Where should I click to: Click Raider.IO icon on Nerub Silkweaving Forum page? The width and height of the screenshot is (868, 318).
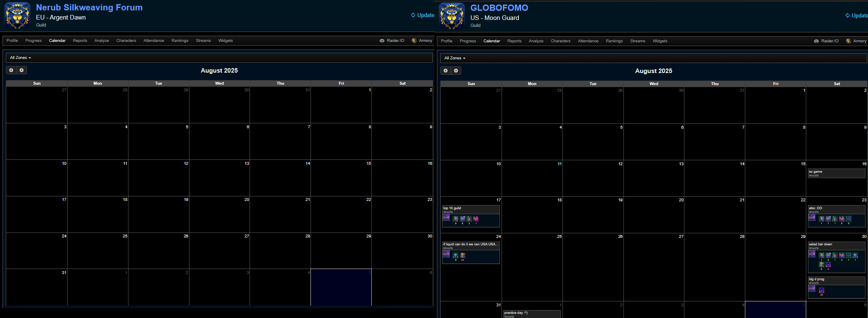[382, 41]
